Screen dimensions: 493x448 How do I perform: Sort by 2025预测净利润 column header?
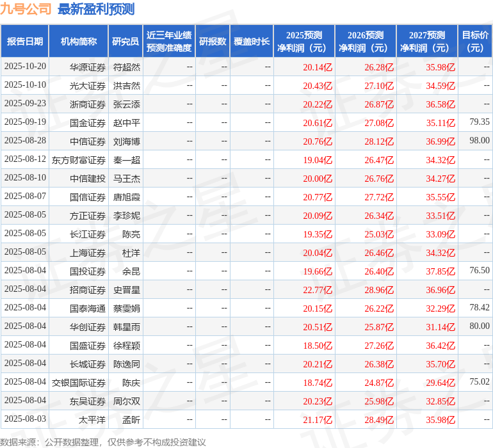tap(304, 42)
